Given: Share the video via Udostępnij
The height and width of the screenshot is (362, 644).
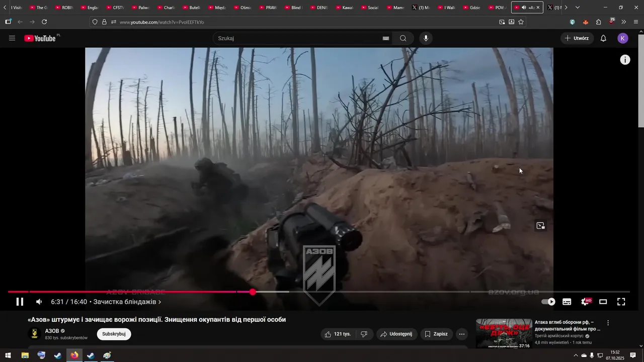Looking at the screenshot, I should click(x=396, y=334).
